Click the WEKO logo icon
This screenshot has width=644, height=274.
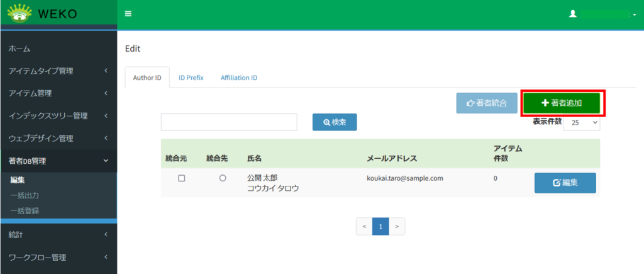coord(19,13)
